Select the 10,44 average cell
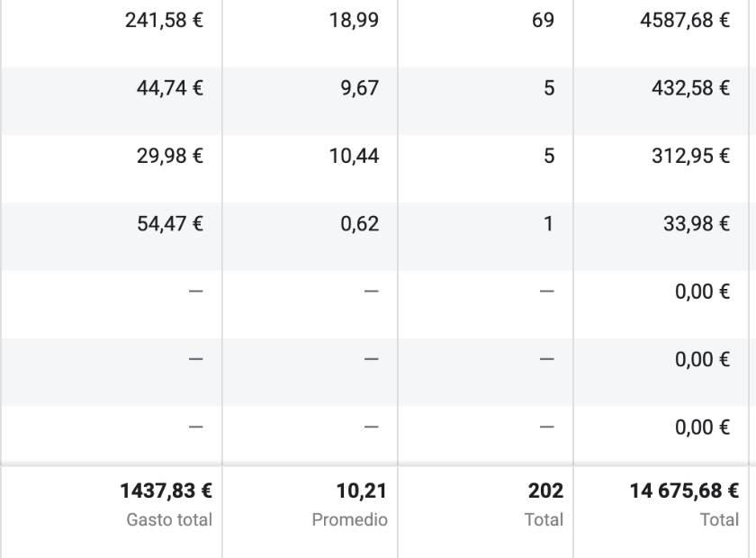 coord(310,157)
